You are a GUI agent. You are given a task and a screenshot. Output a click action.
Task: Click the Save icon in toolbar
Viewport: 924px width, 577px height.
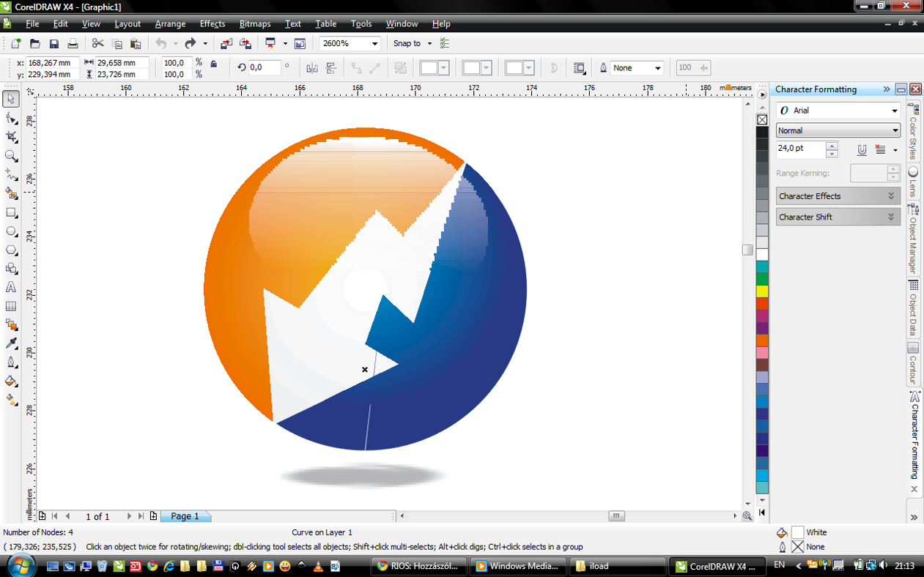tap(53, 44)
